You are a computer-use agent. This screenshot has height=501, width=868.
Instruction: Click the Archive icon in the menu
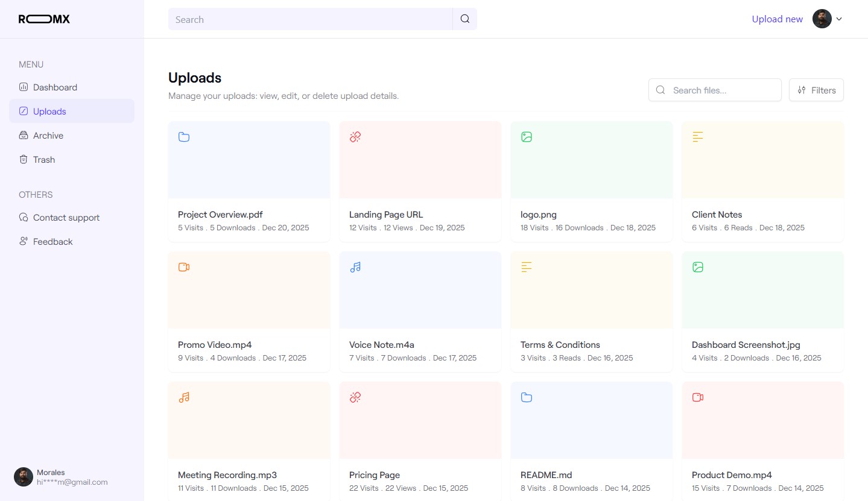coord(23,135)
